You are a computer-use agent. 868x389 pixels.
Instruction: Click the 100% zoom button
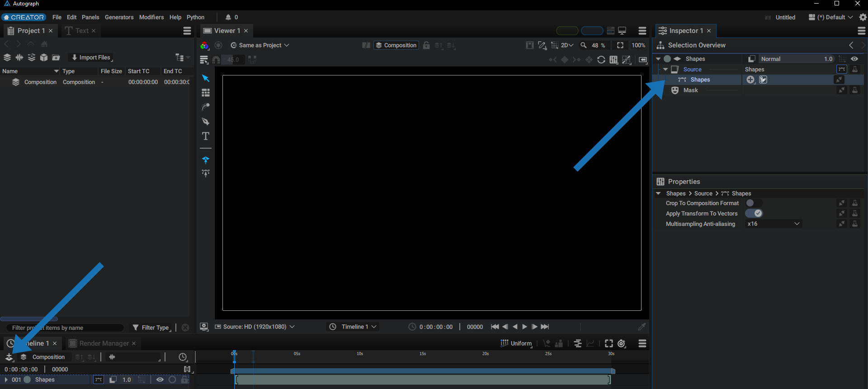[638, 45]
